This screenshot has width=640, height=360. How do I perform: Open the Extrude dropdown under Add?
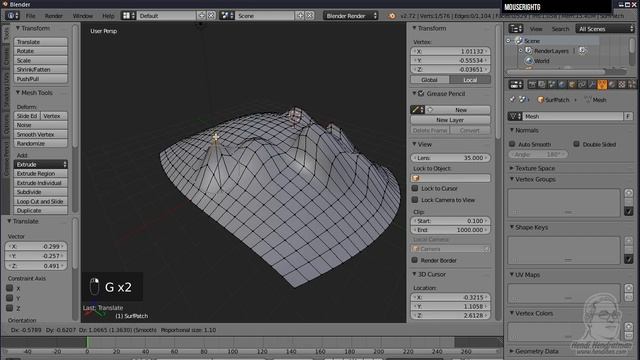tap(41, 164)
